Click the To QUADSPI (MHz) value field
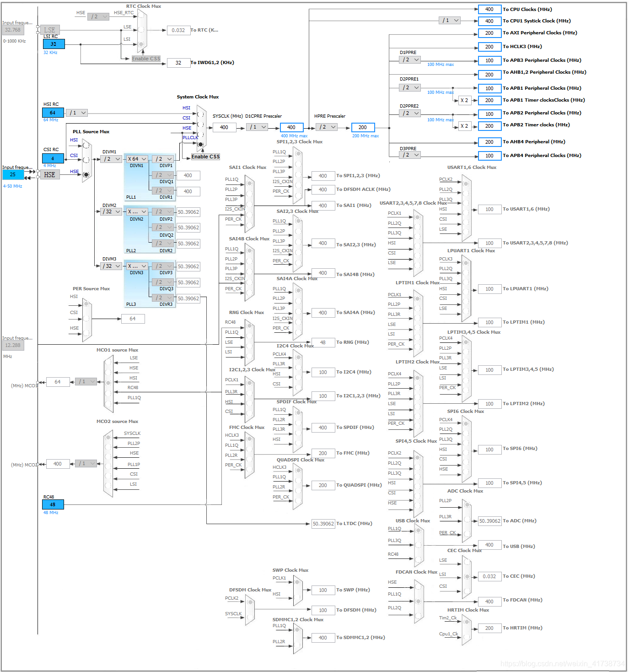629x672 pixels. pos(323,485)
